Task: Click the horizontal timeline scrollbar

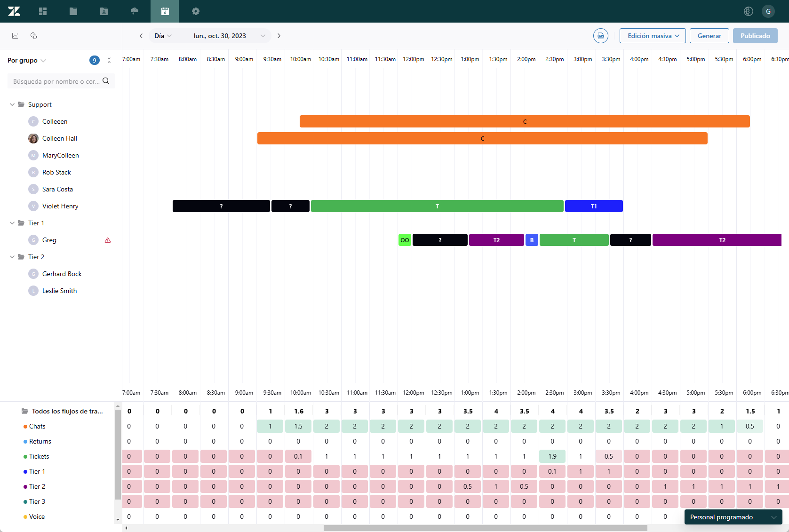Action: coord(485,528)
